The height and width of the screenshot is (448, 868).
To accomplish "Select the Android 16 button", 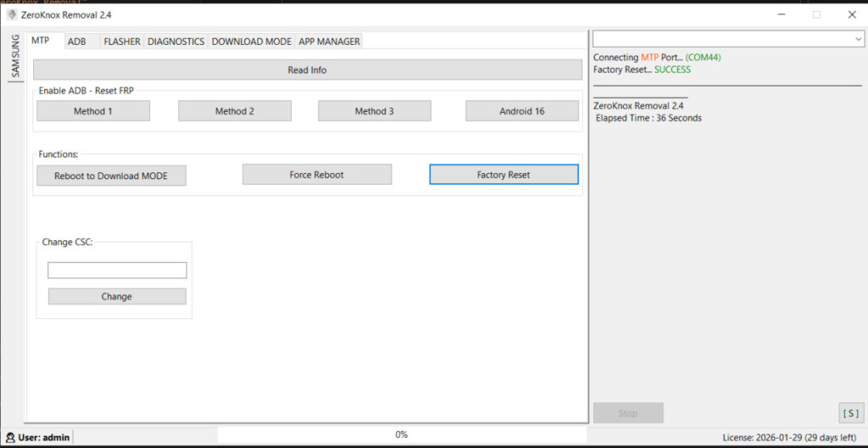I will click(x=522, y=111).
